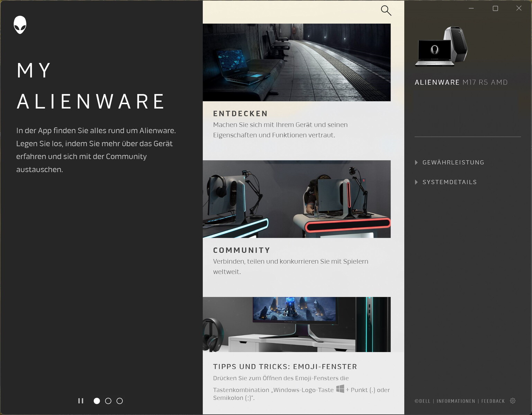Select the third carousel indicator dot
This screenshot has width=532, height=415.
[119, 401]
